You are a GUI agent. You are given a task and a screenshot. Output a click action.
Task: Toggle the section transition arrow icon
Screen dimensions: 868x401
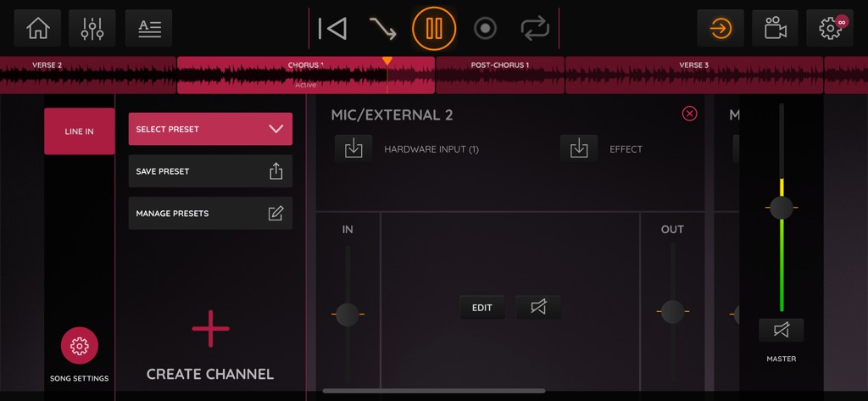(x=382, y=28)
